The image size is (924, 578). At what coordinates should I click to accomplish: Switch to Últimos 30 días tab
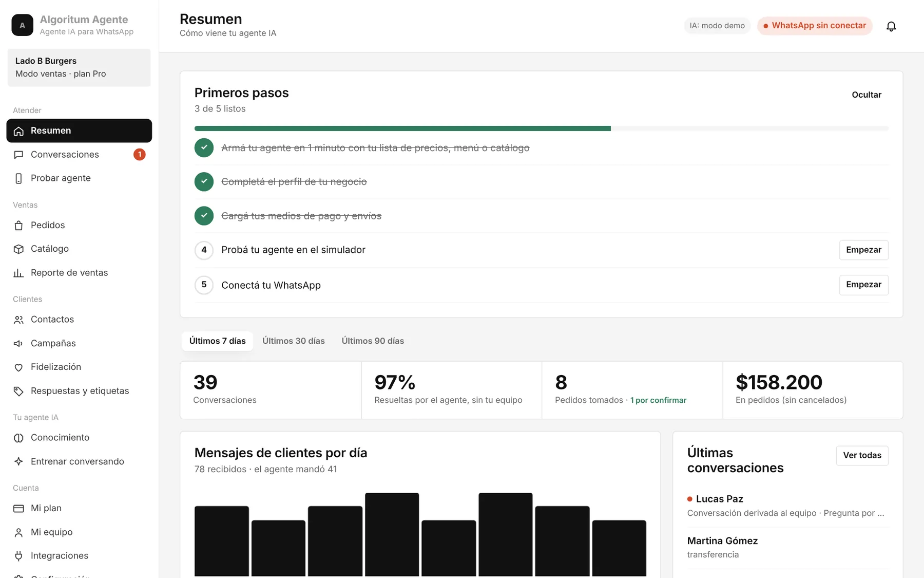click(x=294, y=341)
